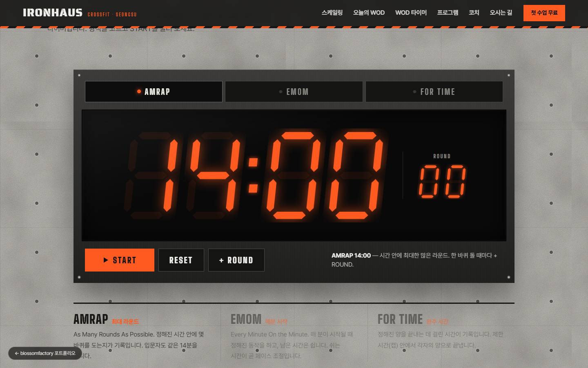Click the AMRAP 14:00 hint text

414,260
